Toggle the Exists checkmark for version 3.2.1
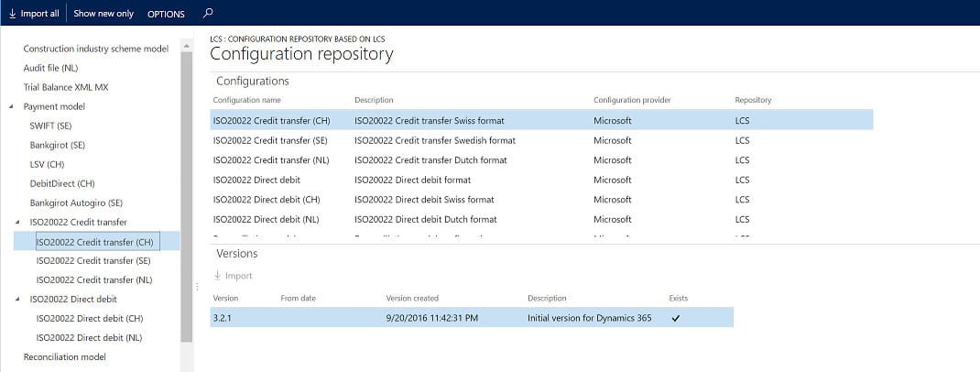Viewport: 980px width, 372px height. coord(676,318)
